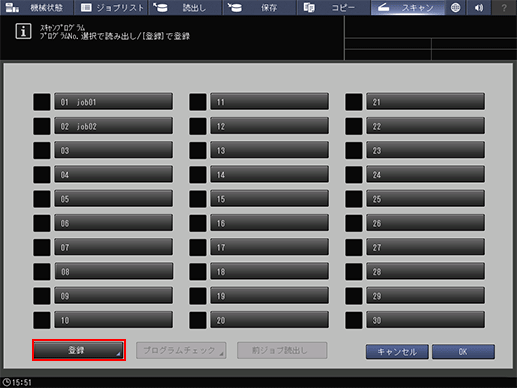517x388 pixels.
Task: Click the black indicator box beside slot 10
Action: tap(42, 320)
